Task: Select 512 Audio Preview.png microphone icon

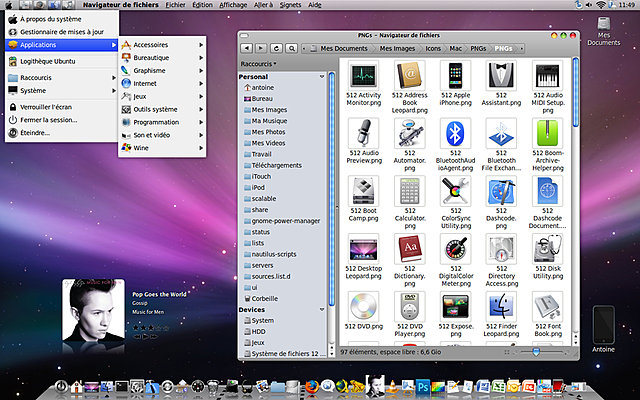Action: click(x=363, y=133)
